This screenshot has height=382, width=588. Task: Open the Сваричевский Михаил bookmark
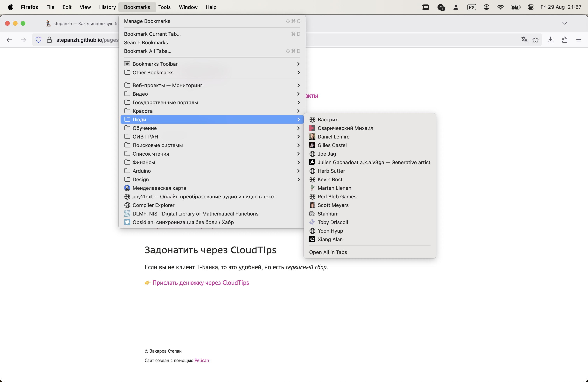tap(370, 128)
